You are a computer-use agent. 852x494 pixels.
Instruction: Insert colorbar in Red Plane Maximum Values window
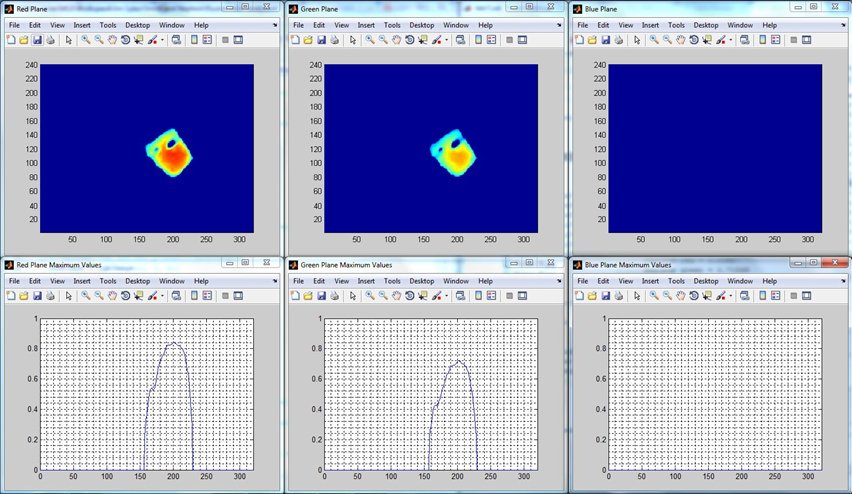point(194,296)
